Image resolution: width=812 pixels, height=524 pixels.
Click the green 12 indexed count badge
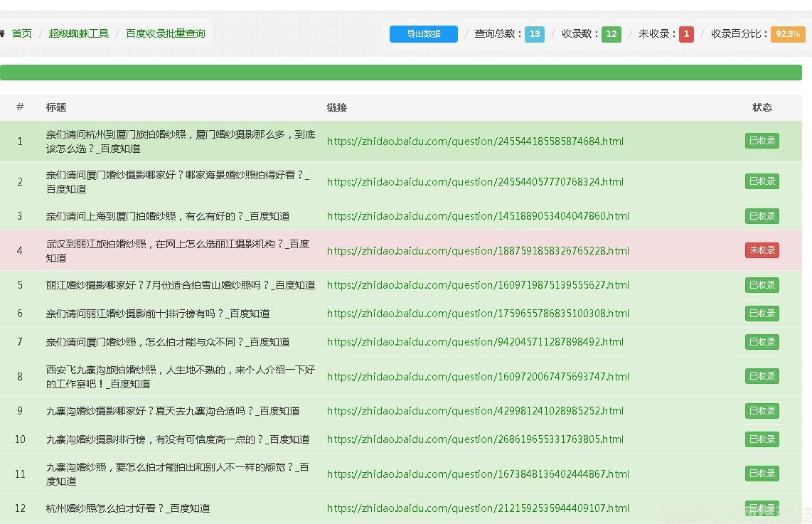coord(611,33)
